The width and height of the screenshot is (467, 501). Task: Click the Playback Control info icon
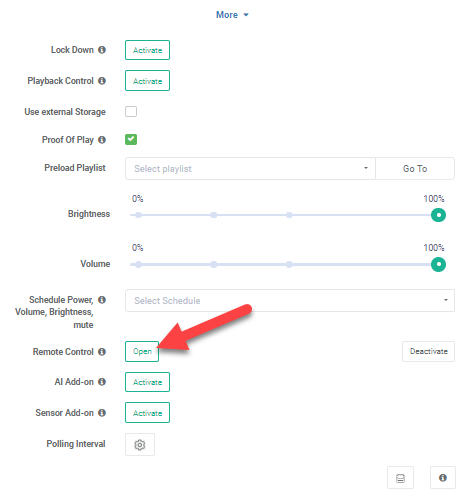pyautogui.click(x=102, y=81)
